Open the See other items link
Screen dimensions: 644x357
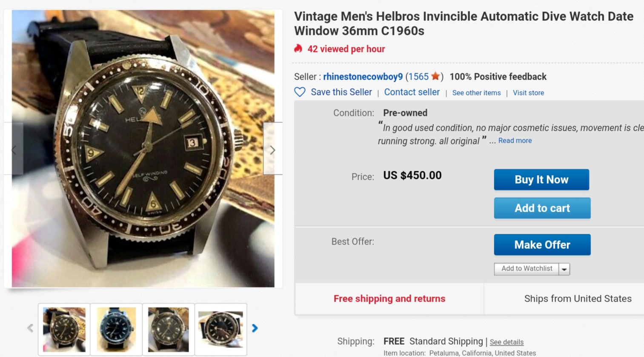[476, 93]
